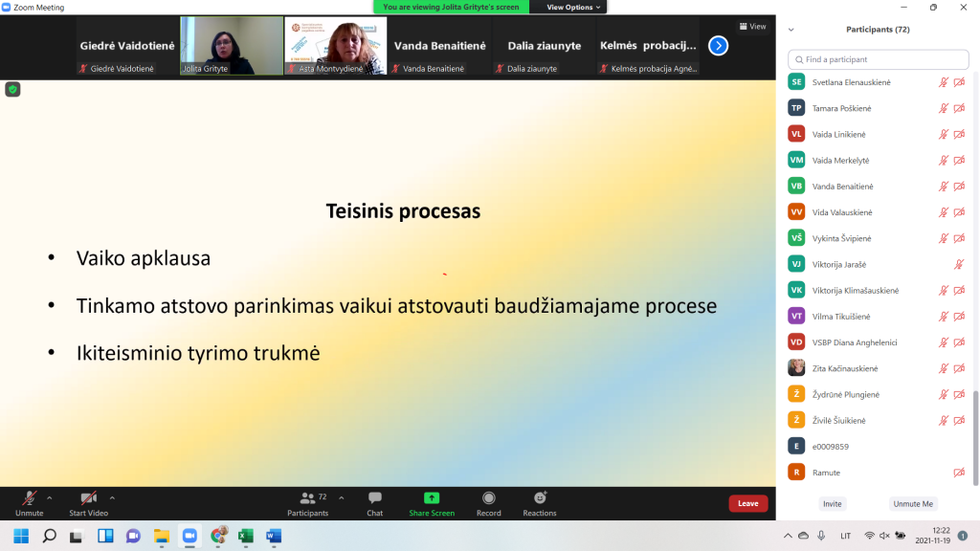Image resolution: width=980 pixels, height=551 pixels.
Task: Click Zoom icon in the taskbar
Action: pos(189,536)
